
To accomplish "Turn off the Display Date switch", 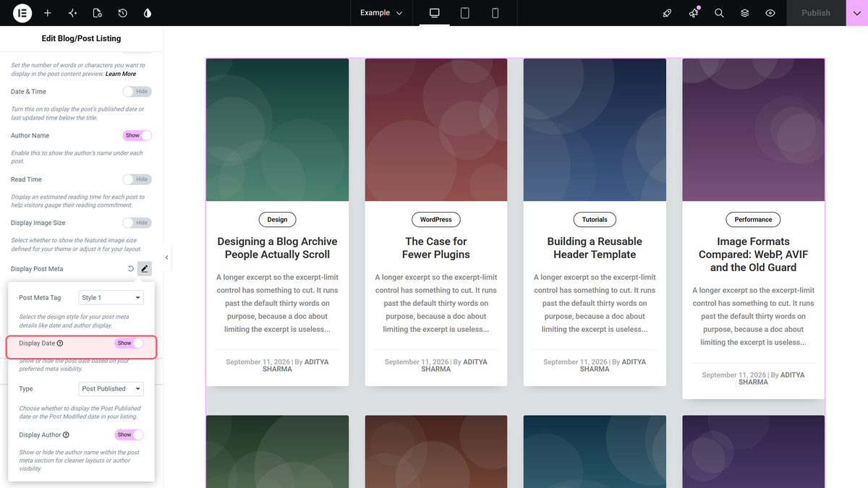I will pos(129,343).
